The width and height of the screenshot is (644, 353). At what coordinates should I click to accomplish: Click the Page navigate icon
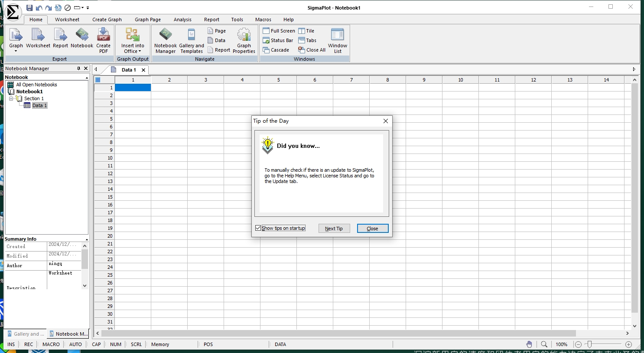217,31
